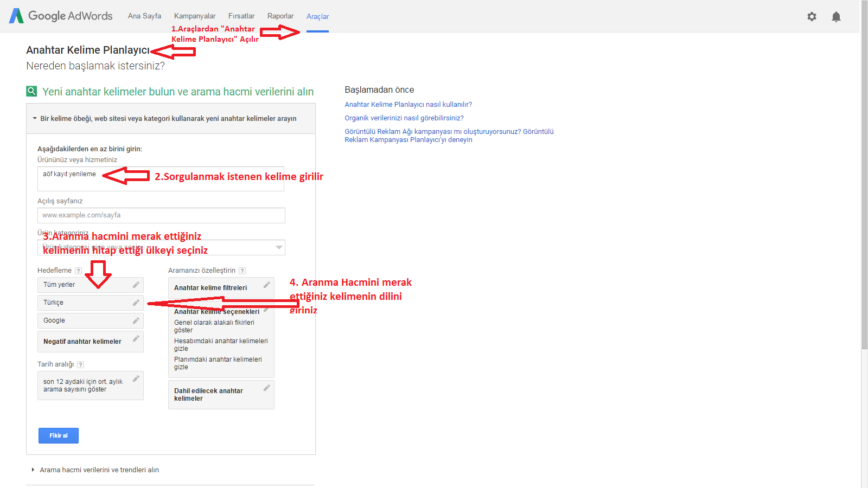The height and width of the screenshot is (488, 868).
Task: Select the Google network box
Action: pyautogui.click(x=91, y=320)
